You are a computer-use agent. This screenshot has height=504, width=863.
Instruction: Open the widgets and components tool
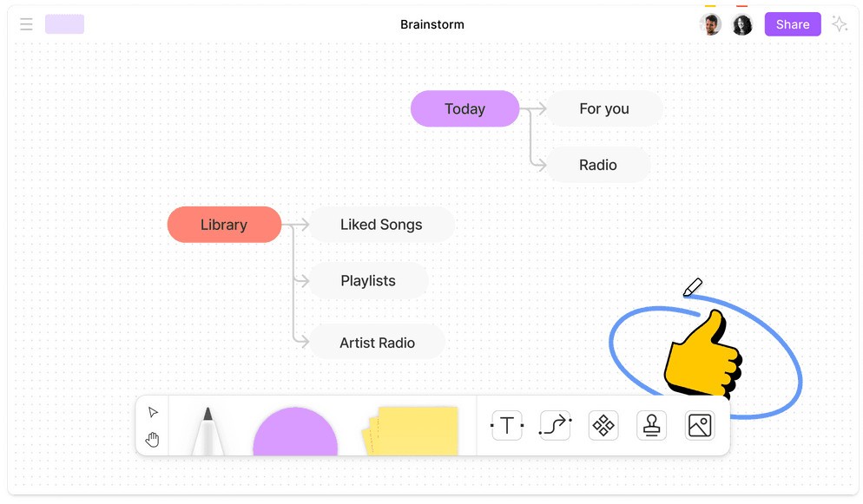click(603, 425)
